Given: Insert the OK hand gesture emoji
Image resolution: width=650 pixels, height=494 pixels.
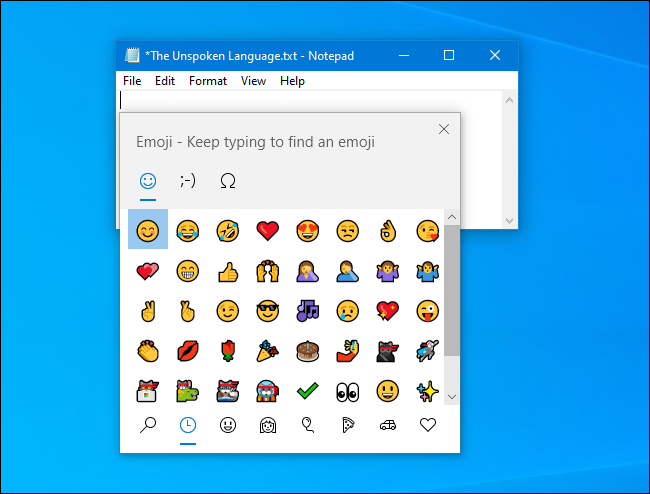Looking at the screenshot, I should [x=388, y=230].
